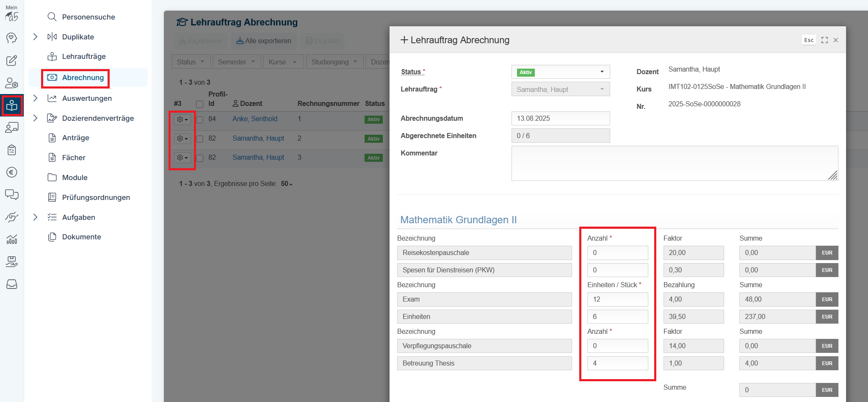Click the Alle exportieren button
868x402 pixels.
pos(263,41)
